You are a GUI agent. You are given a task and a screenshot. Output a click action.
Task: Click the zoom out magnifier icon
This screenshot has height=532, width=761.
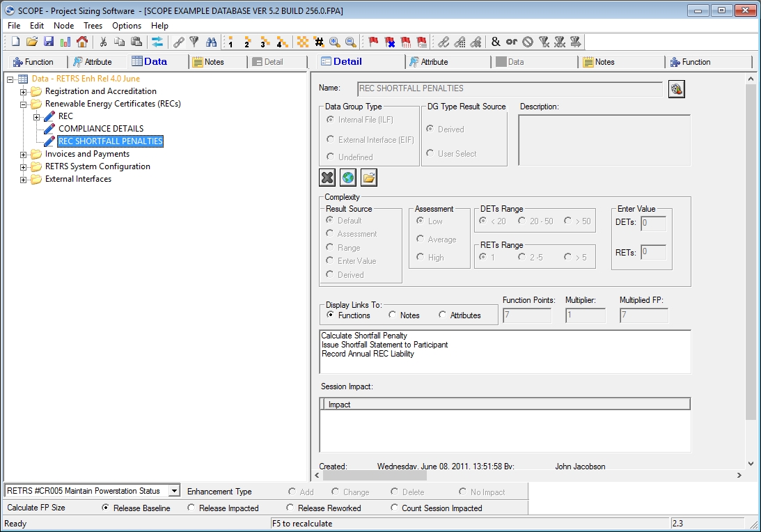point(350,42)
